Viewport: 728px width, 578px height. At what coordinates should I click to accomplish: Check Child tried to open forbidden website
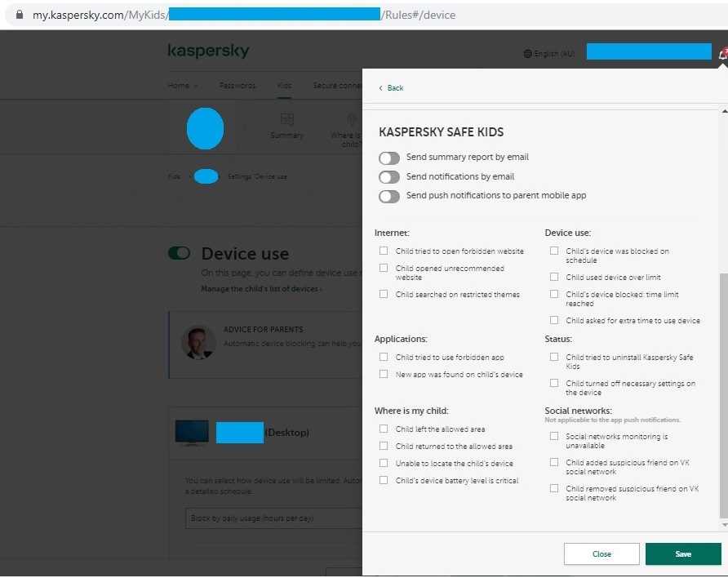point(384,251)
